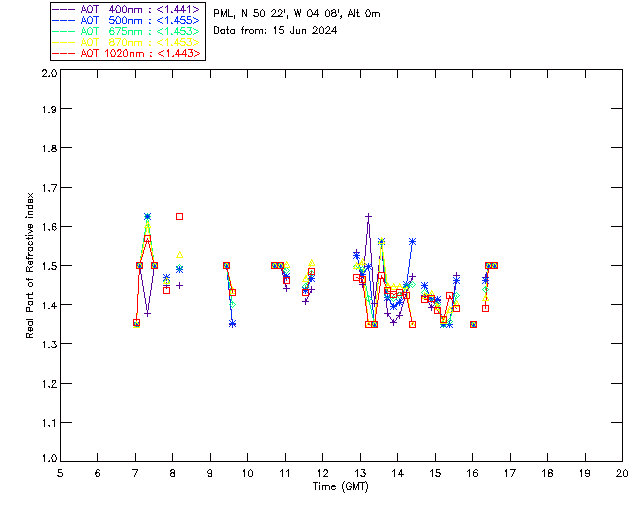The width and height of the screenshot is (640, 512).
Task: Click the site header 'PML, N 50 22', W 04 08', Alt 0m'
Action: (x=297, y=14)
